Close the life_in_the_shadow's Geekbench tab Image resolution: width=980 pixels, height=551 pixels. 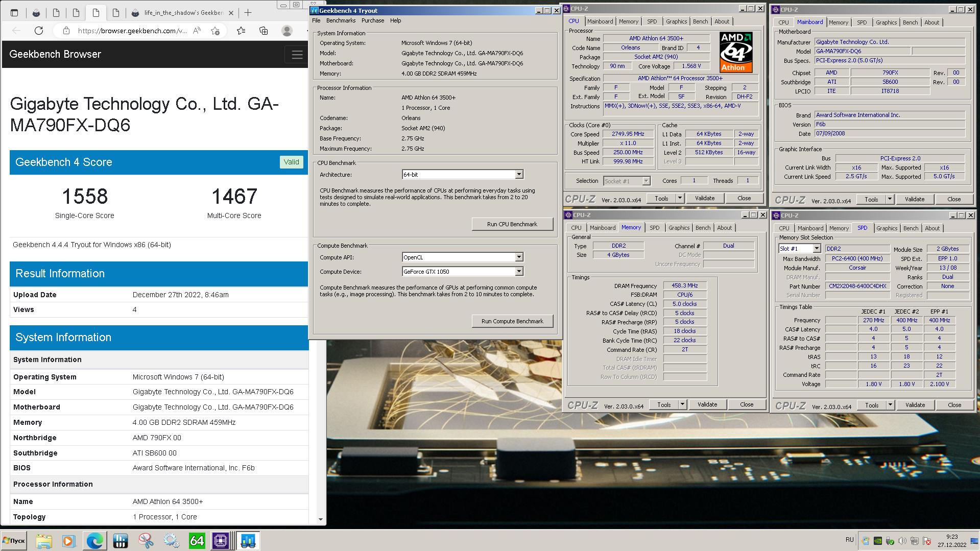(231, 13)
